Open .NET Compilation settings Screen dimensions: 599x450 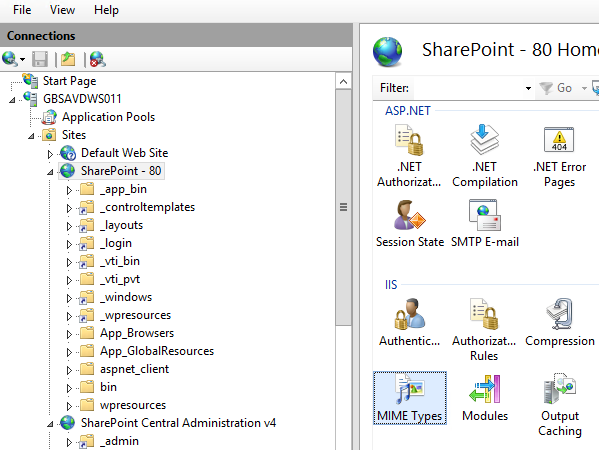[x=485, y=157]
